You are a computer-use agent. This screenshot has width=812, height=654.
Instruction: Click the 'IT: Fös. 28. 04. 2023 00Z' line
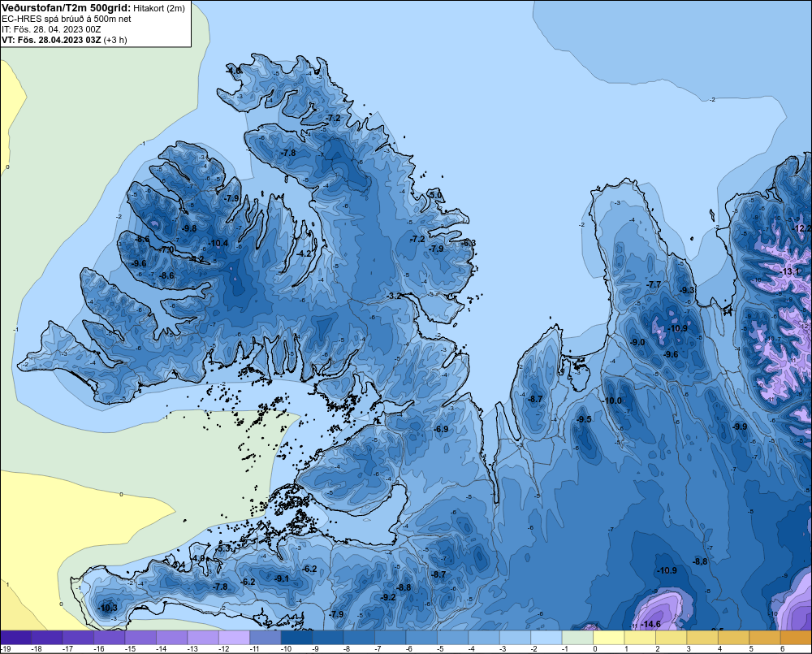(x=51, y=29)
